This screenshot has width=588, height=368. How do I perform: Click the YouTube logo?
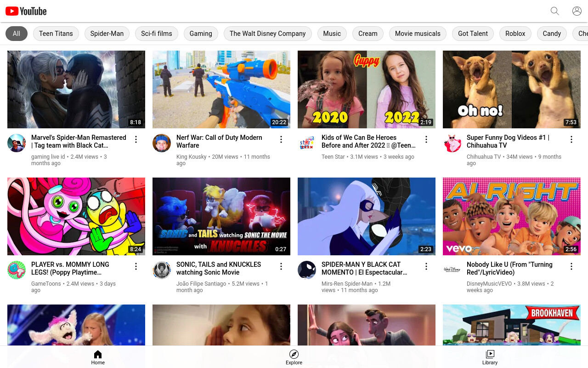tap(26, 11)
